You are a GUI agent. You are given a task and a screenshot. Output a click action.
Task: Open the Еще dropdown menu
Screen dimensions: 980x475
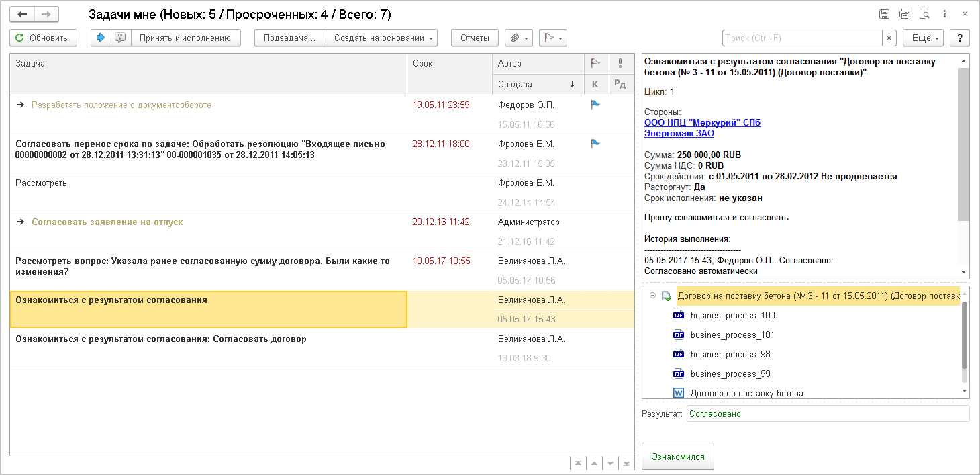[x=924, y=38]
